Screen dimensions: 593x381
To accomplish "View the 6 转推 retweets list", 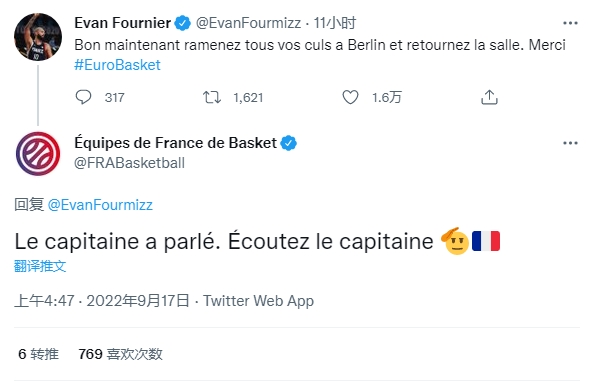I will (x=38, y=354).
